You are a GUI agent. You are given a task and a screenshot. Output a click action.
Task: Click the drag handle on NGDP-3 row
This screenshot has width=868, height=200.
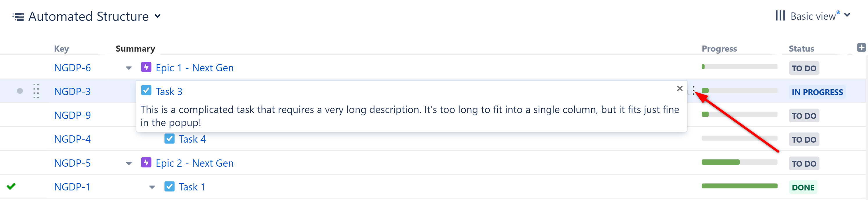(36, 91)
